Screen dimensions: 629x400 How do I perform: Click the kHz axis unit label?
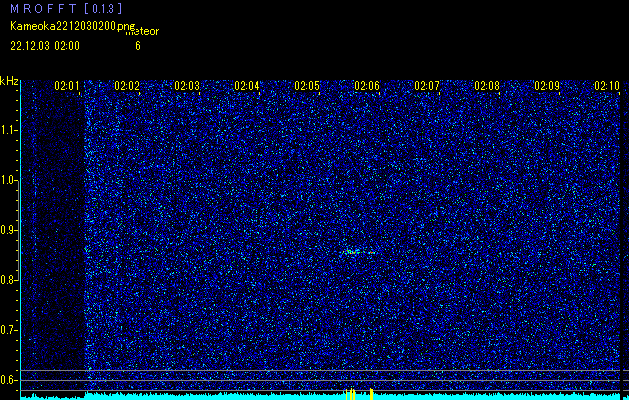tap(9, 81)
